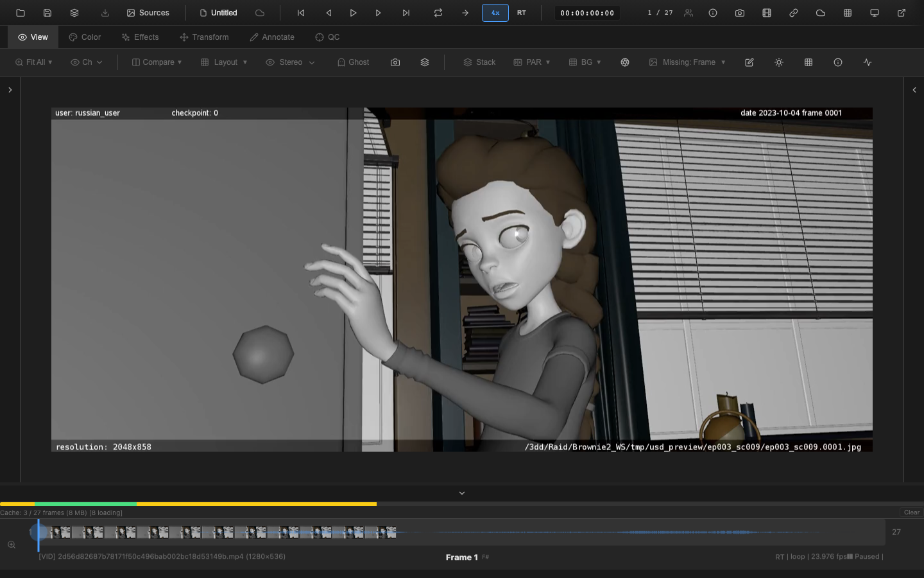
Task: Select the snapshot camera icon in the viewer toolbar
Action: pyautogui.click(x=395, y=62)
